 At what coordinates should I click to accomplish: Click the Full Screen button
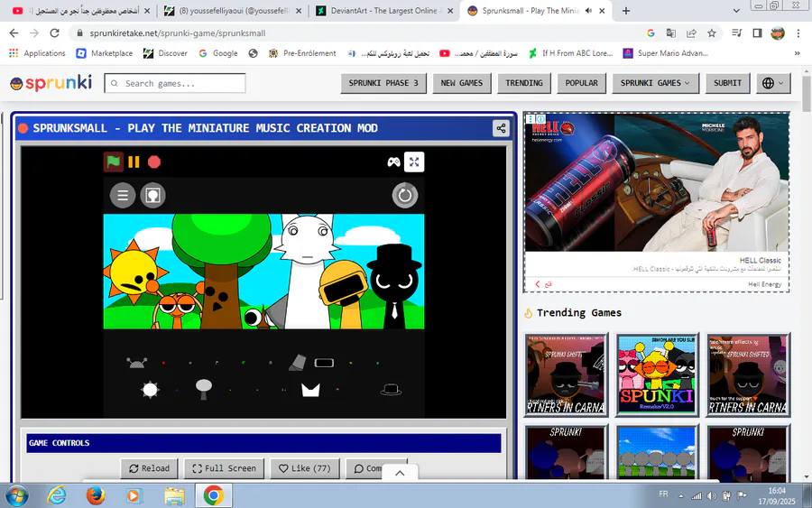[225, 468]
